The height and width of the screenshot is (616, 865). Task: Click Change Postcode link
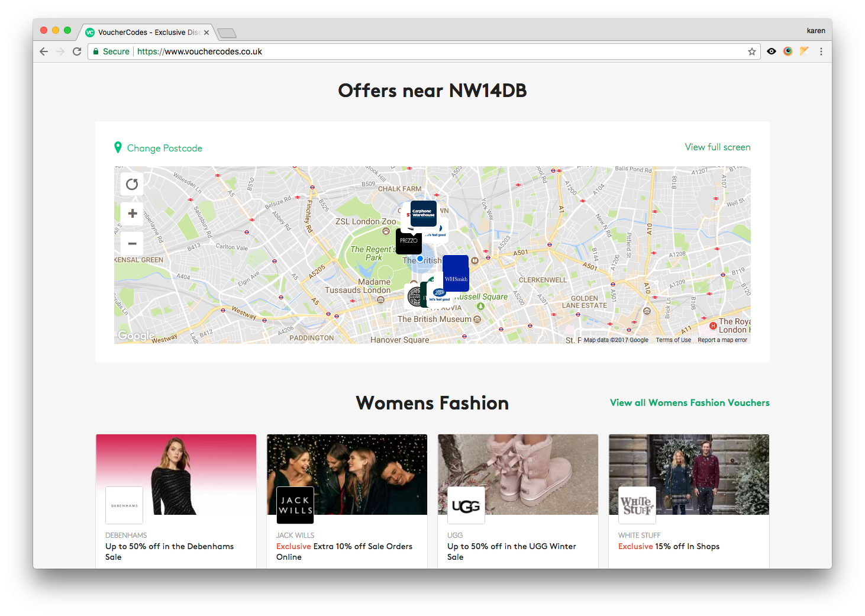click(x=164, y=148)
